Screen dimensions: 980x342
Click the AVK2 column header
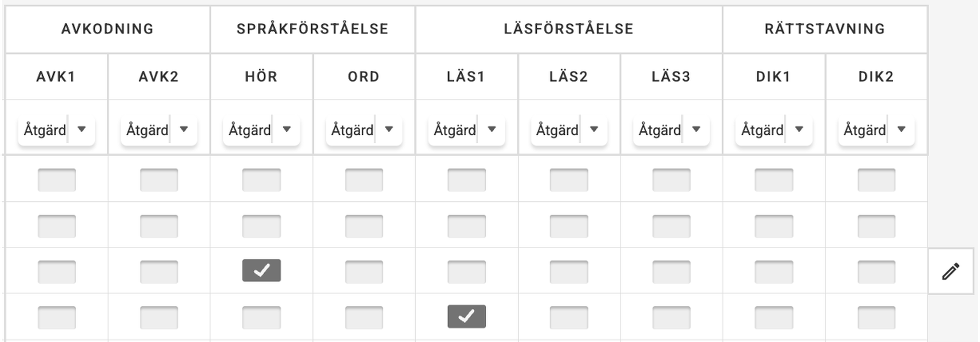pyautogui.click(x=159, y=77)
